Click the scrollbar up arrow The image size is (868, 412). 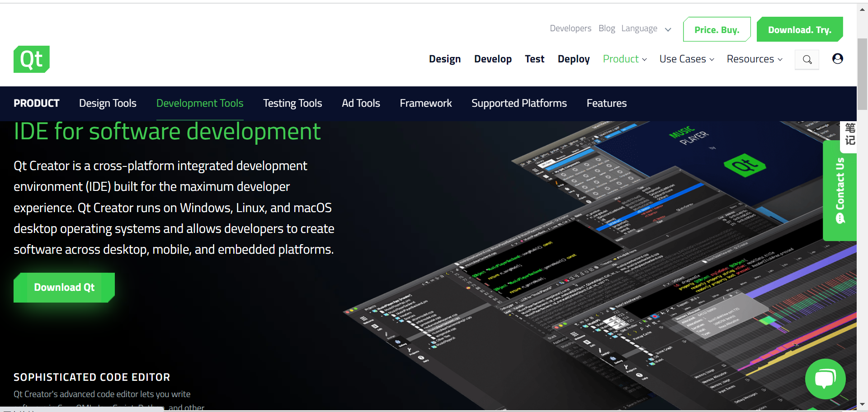[863, 9]
